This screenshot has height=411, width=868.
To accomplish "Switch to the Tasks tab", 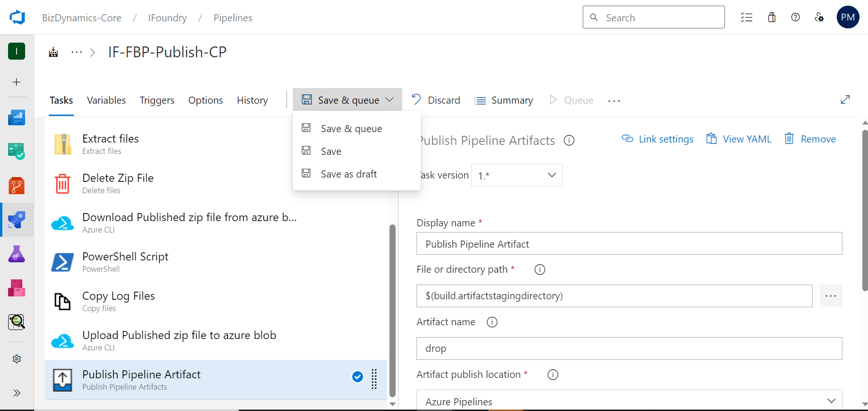I will 61,100.
